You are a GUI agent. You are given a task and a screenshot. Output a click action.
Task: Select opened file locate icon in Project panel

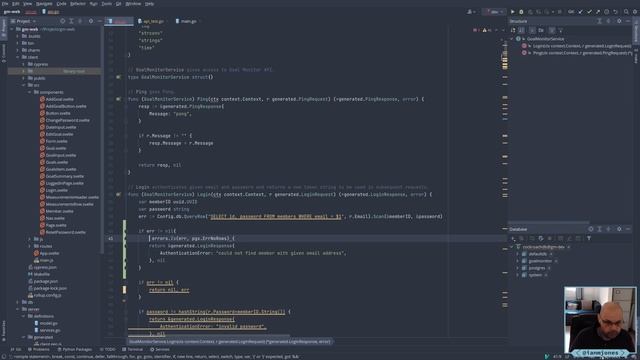[62, 21]
